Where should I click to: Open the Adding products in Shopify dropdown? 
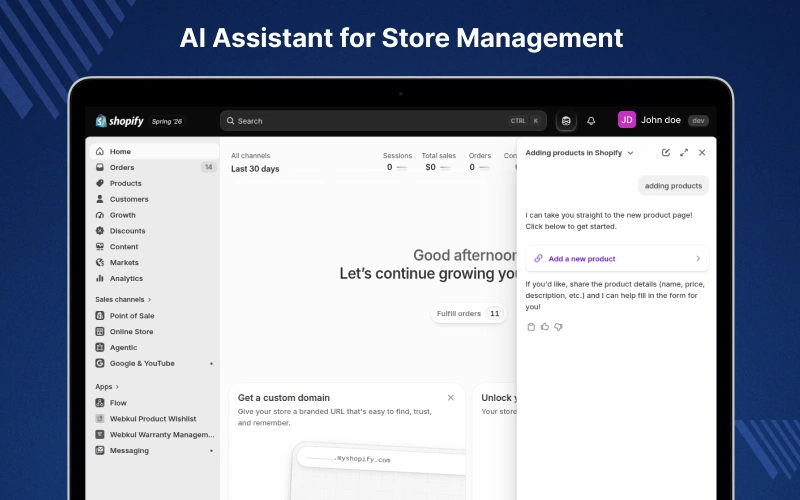click(x=579, y=153)
